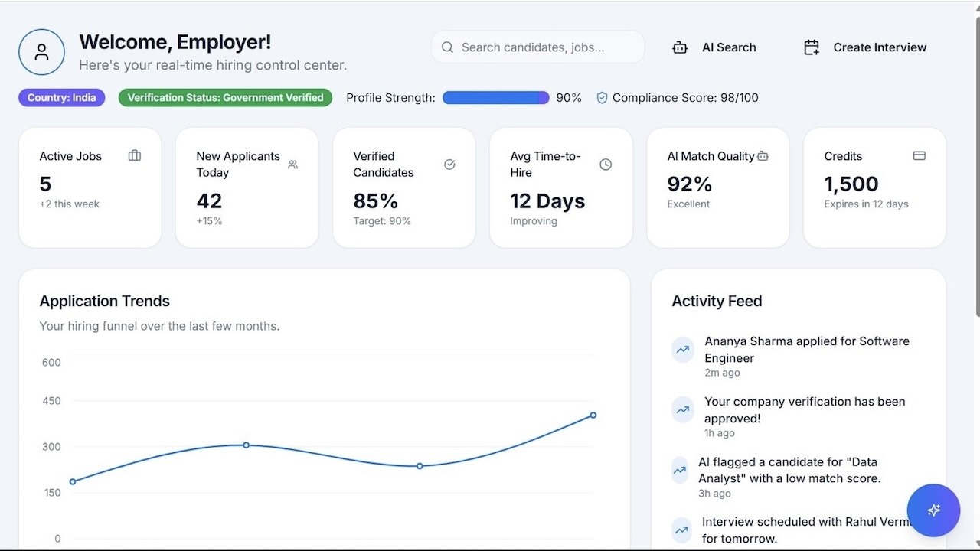The height and width of the screenshot is (551, 980).
Task: Select the Country: India badge
Action: (61, 97)
